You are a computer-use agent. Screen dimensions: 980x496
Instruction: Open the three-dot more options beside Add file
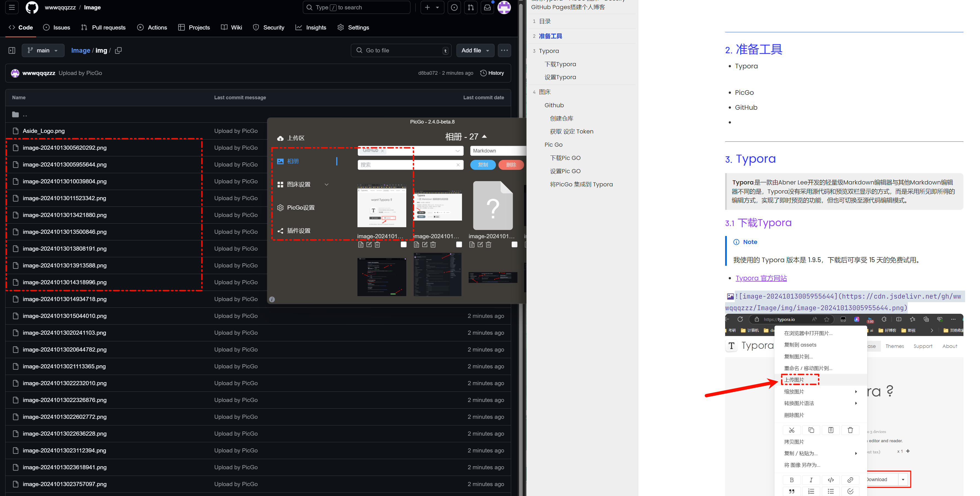[x=504, y=50]
